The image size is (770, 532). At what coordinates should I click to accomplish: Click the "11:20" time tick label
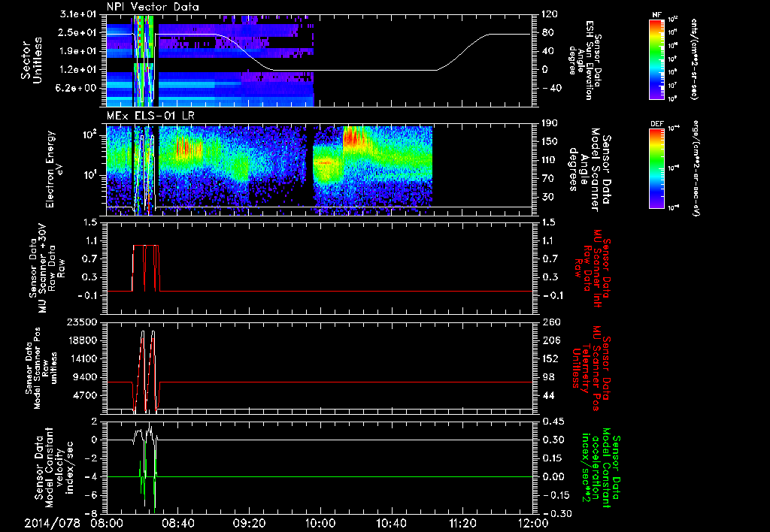pyautogui.click(x=462, y=523)
